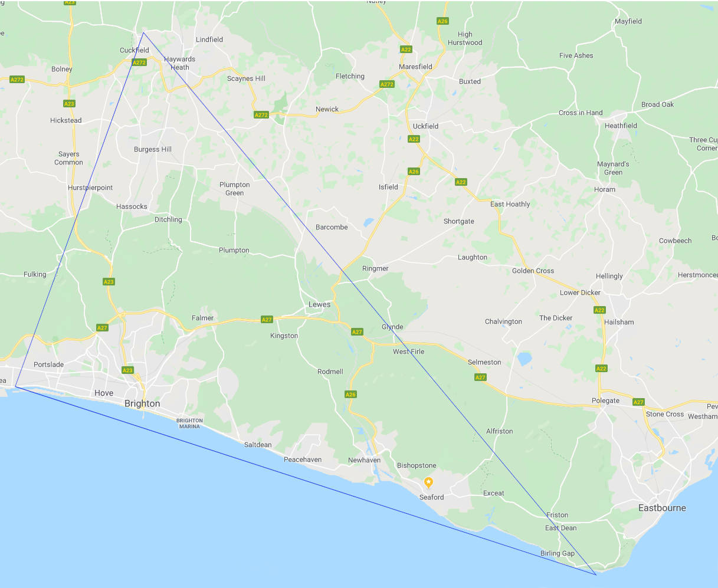Select the A23 shield above Hickstead
The image size is (718, 588).
69,104
